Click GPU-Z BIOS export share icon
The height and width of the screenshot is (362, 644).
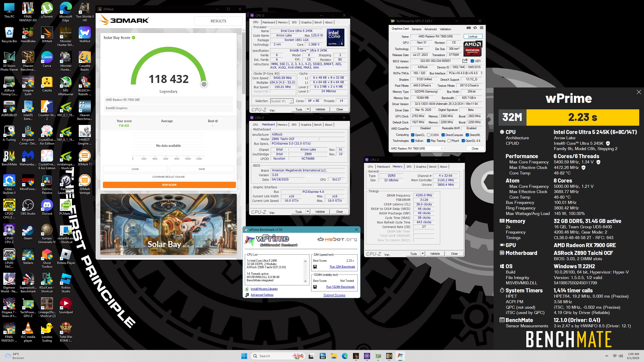(x=465, y=61)
